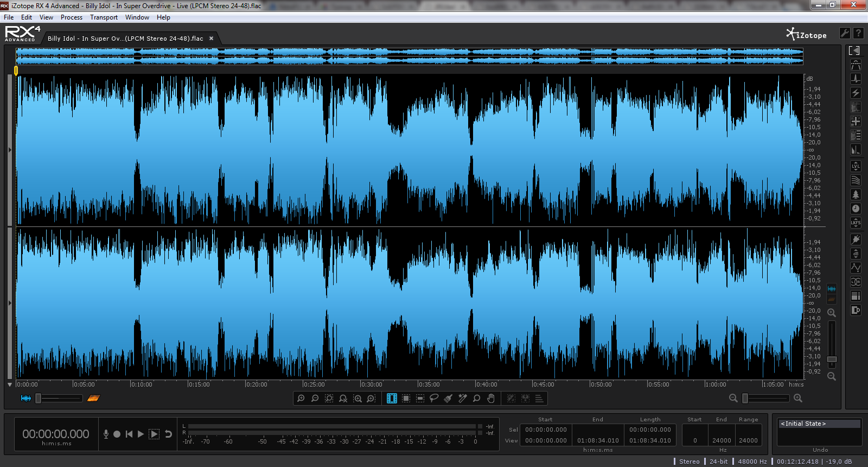Open the Plug-in module
The width and height of the screenshot is (868, 467).
point(856,239)
